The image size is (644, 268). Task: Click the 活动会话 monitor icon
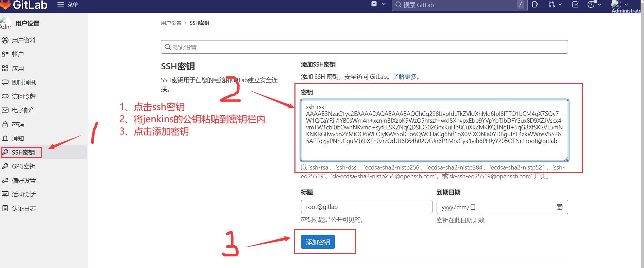click(5, 194)
